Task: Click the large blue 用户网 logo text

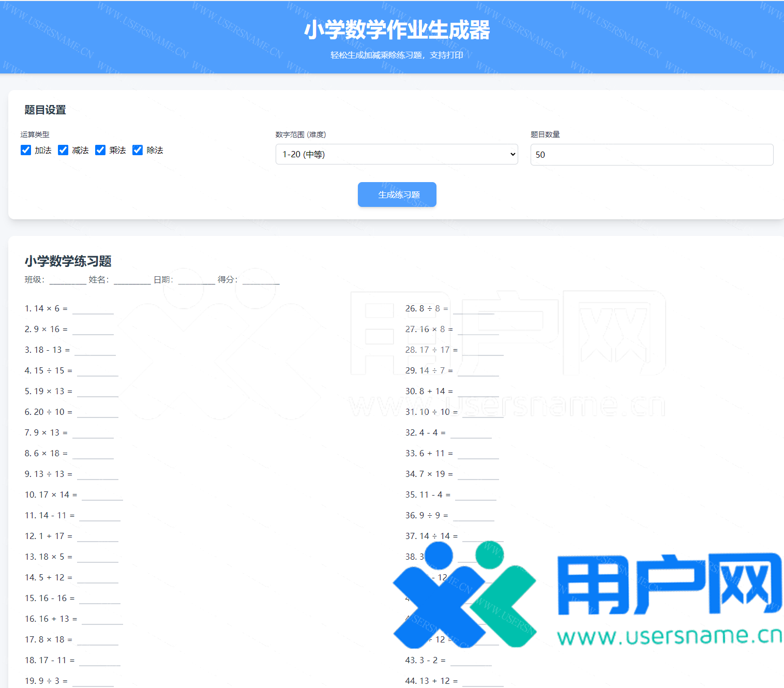Action: [x=670, y=584]
